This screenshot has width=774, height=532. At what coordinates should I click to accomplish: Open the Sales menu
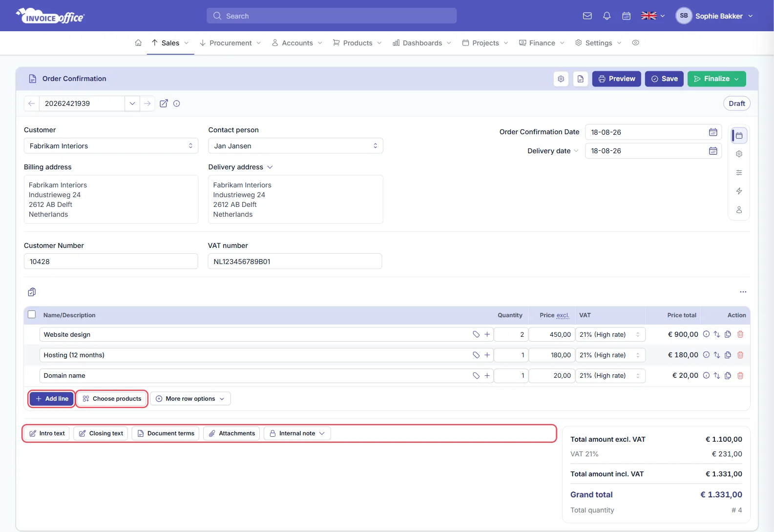[x=170, y=43]
